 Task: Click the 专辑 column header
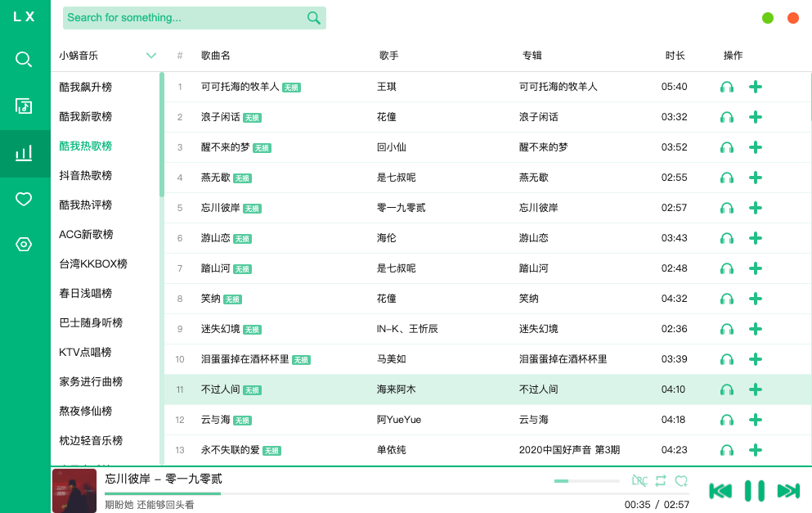click(x=532, y=56)
